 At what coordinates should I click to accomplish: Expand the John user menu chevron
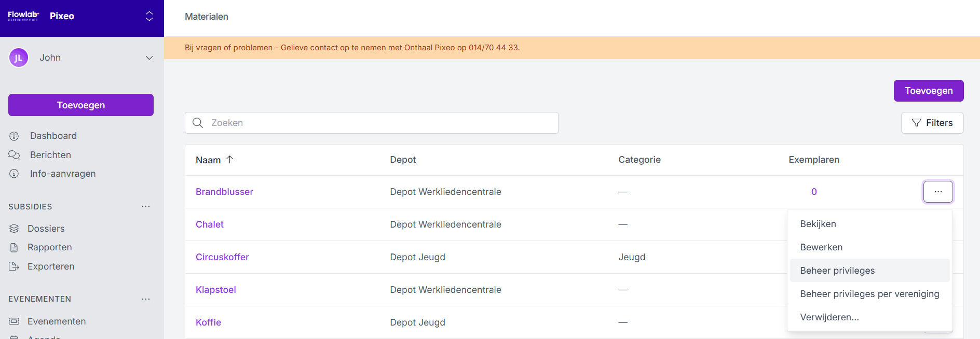click(149, 58)
